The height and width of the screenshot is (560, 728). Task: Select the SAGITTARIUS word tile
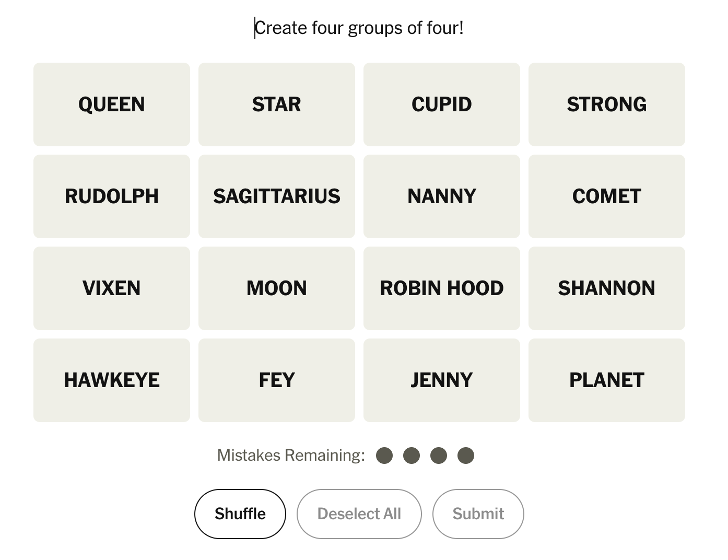point(277,196)
